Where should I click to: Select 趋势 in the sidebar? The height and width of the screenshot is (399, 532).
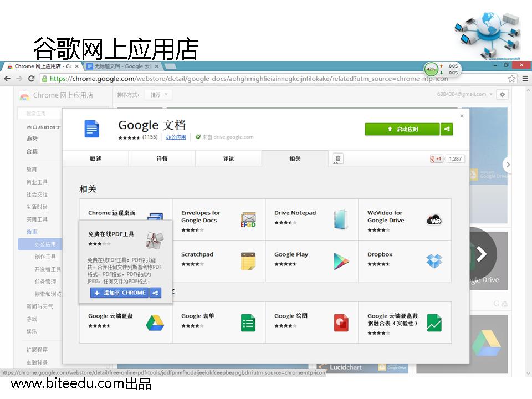tap(32, 139)
